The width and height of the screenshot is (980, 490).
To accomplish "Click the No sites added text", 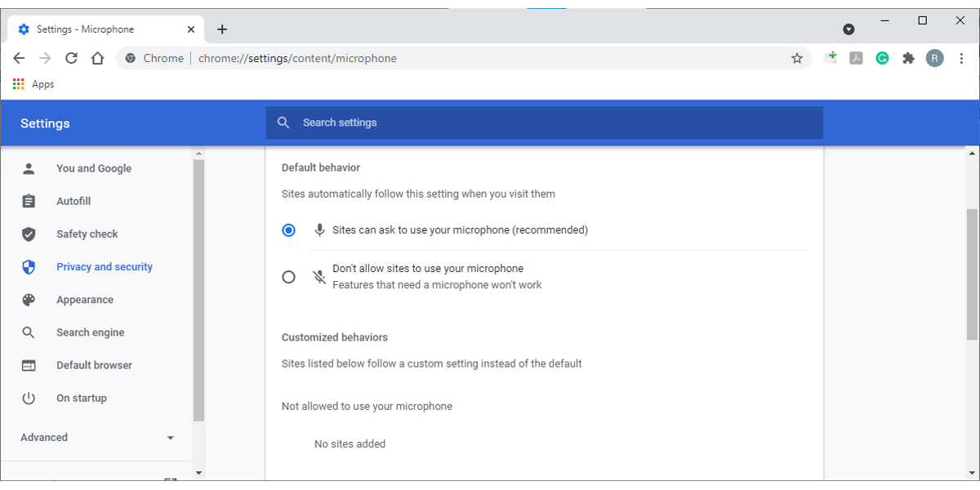I will (x=350, y=444).
